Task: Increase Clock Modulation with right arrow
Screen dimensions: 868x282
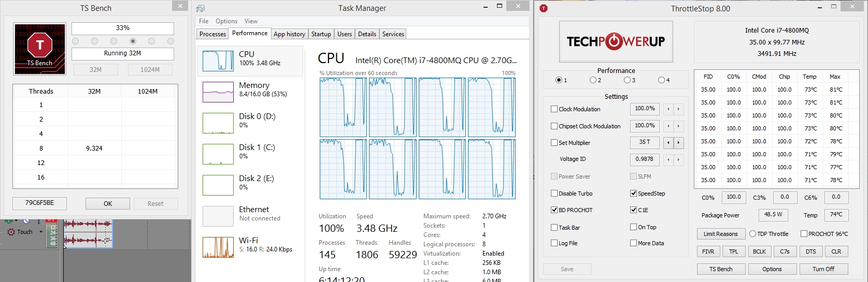Action: point(678,109)
